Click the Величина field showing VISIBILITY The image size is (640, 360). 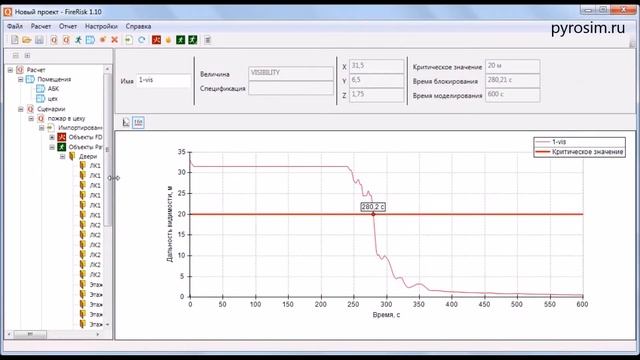point(291,73)
